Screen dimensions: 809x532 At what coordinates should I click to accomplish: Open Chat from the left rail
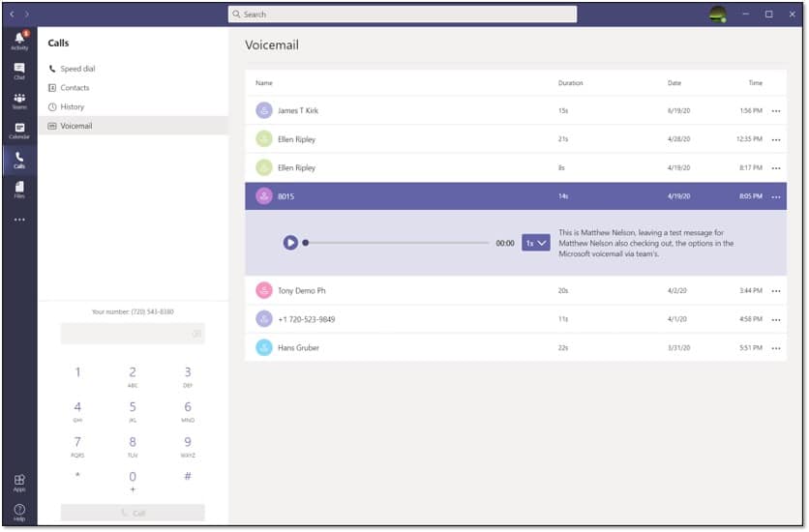19,72
